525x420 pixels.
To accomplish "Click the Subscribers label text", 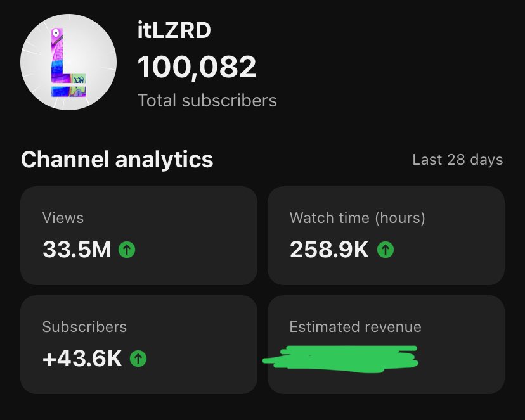I will [x=84, y=327].
